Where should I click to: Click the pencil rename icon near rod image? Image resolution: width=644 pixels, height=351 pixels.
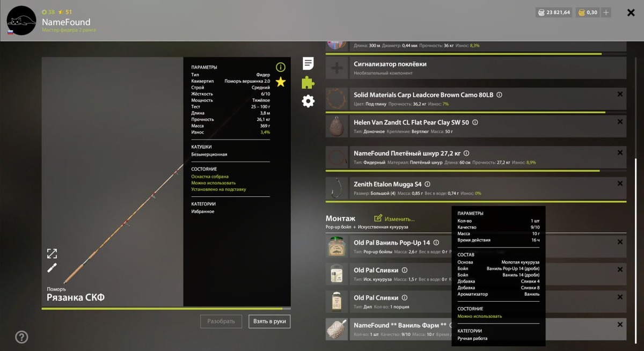(x=52, y=268)
